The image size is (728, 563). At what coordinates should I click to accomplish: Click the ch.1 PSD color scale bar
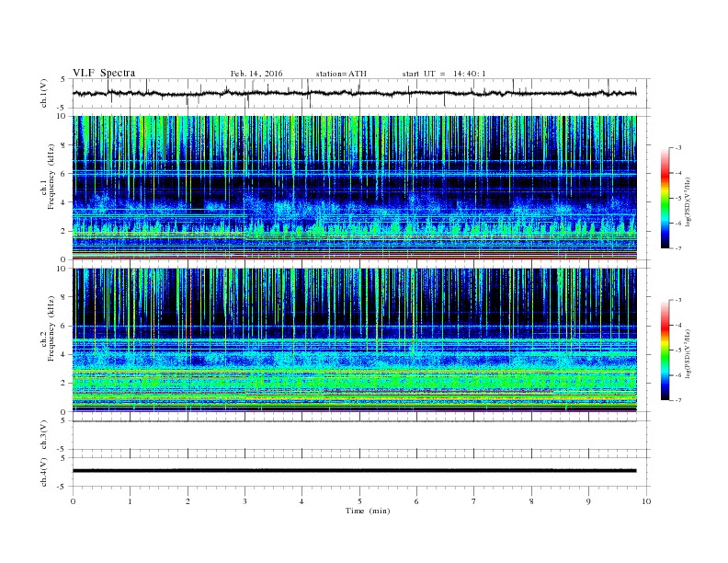point(665,199)
